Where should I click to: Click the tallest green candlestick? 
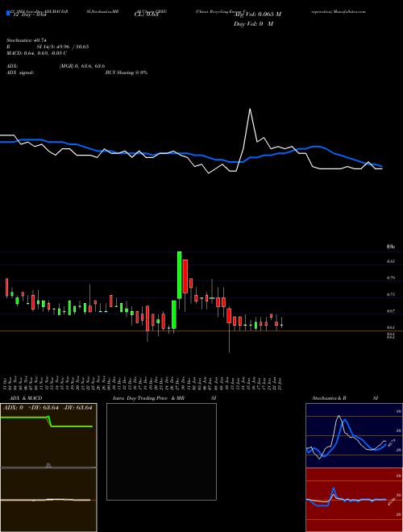(179, 275)
